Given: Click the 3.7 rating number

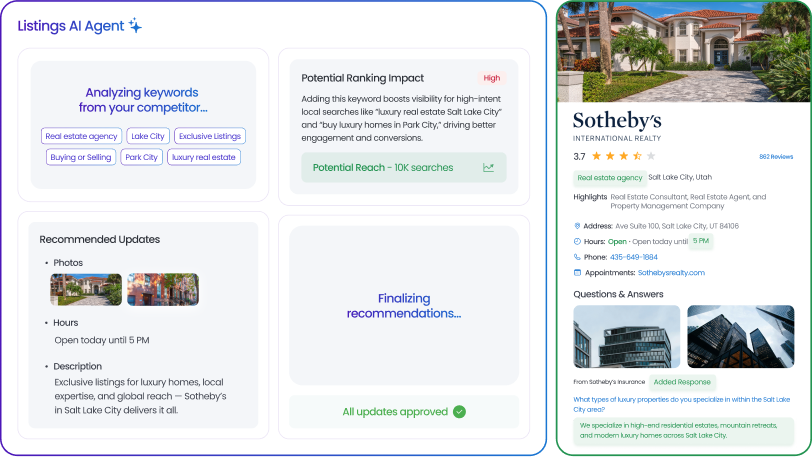Looking at the screenshot, I should [x=579, y=156].
